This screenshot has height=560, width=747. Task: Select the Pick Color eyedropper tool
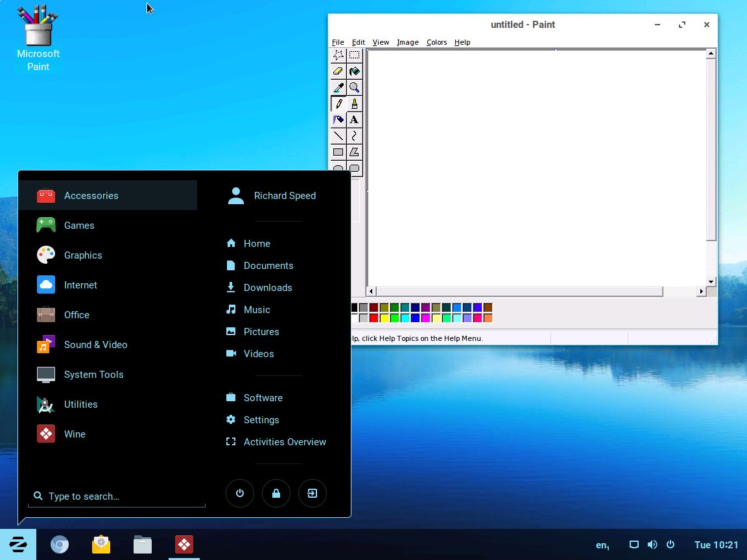point(338,87)
